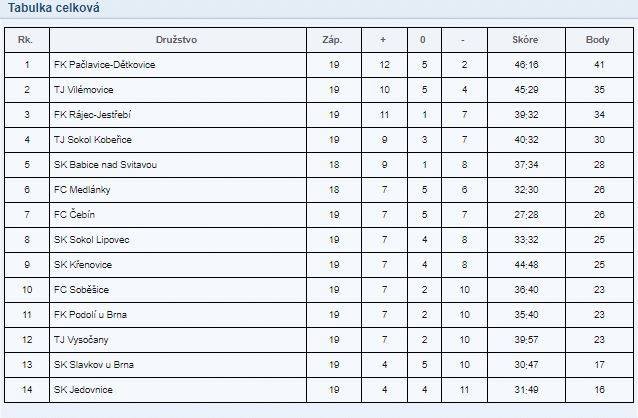Click the Body column header
638x418 pixels.
tap(597, 40)
